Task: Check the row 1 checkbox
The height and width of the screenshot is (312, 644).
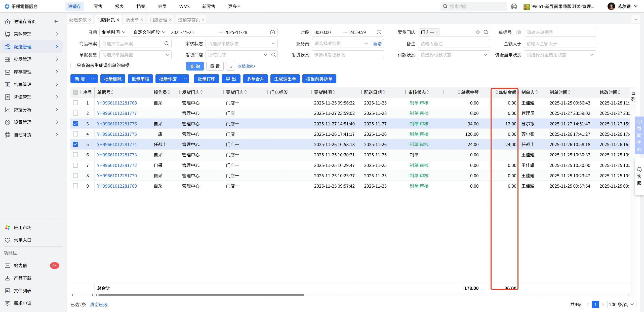Action: pos(75,103)
